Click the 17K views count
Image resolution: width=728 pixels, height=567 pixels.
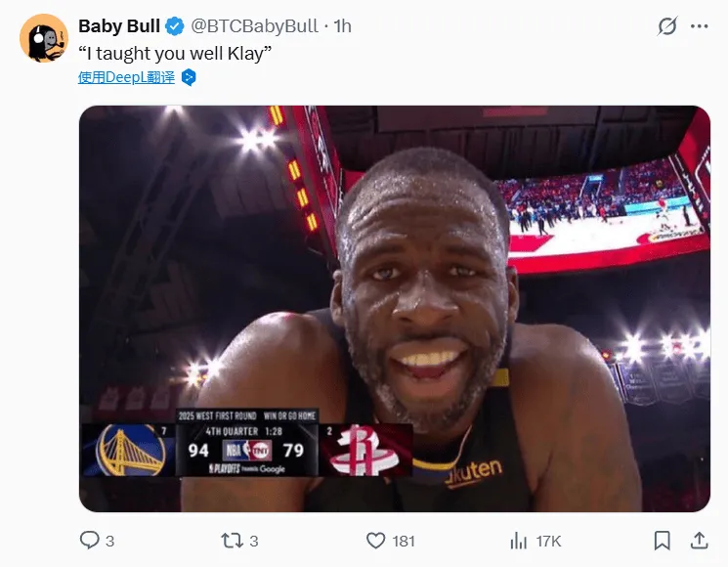[548, 541]
